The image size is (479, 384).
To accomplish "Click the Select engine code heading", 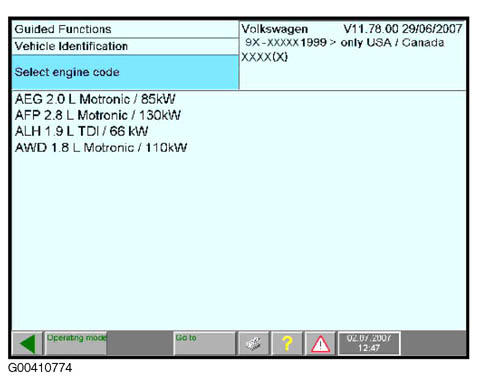I will [x=125, y=72].
